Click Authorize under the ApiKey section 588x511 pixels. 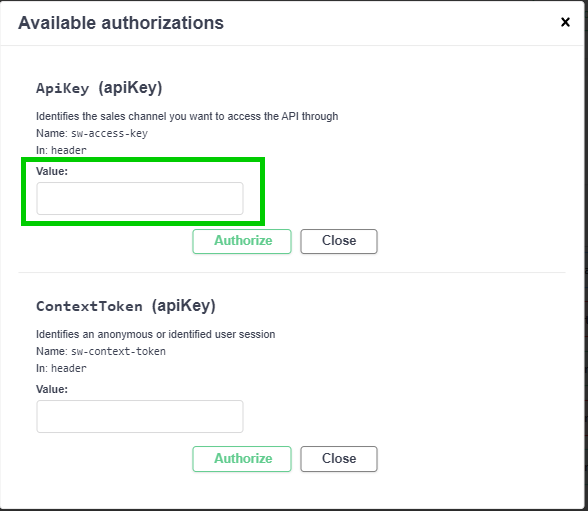[242, 241]
